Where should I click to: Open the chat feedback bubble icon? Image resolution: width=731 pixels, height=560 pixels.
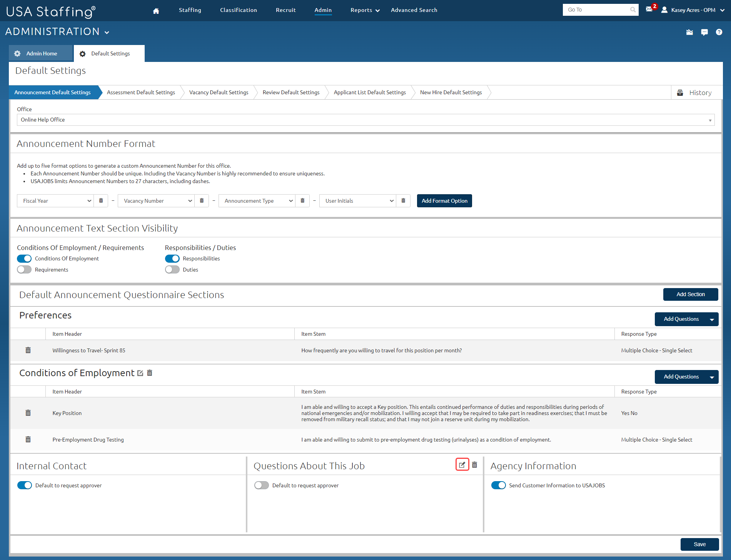[x=704, y=32]
